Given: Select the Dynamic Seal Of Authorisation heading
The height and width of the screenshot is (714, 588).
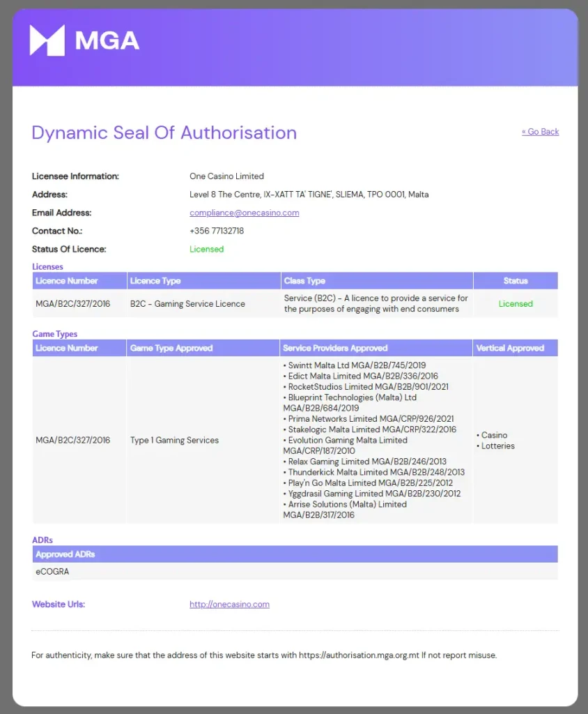Looking at the screenshot, I should click(x=164, y=132).
